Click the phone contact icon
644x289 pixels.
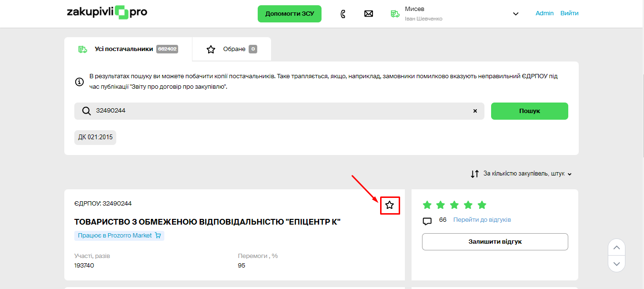tap(343, 14)
